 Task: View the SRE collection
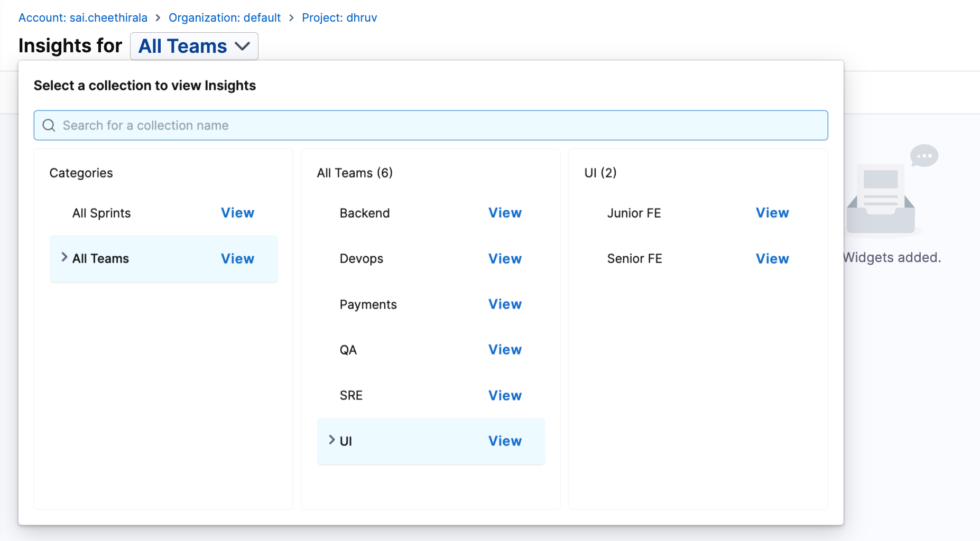pyautogui.click(x=505, y=396)
